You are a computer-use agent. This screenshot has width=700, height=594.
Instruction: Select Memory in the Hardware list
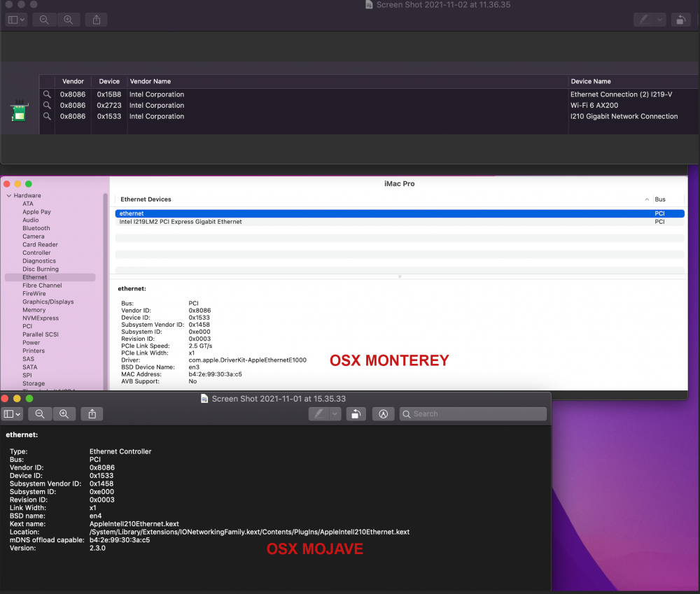tap(34, 310)
